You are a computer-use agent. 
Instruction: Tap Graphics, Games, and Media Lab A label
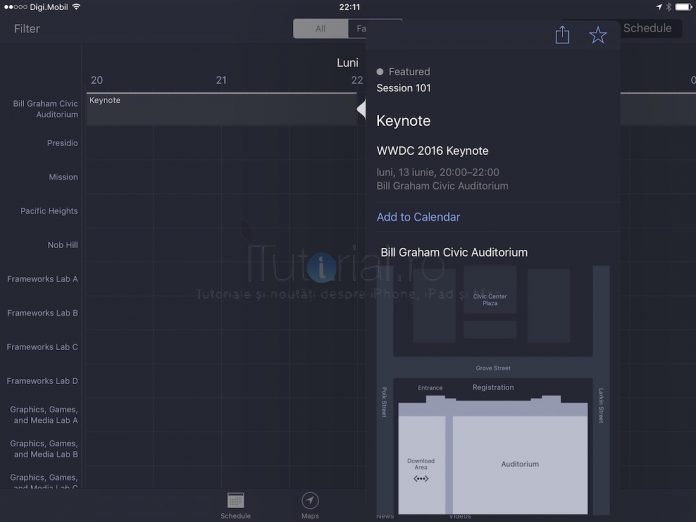(x=44, y=415)
